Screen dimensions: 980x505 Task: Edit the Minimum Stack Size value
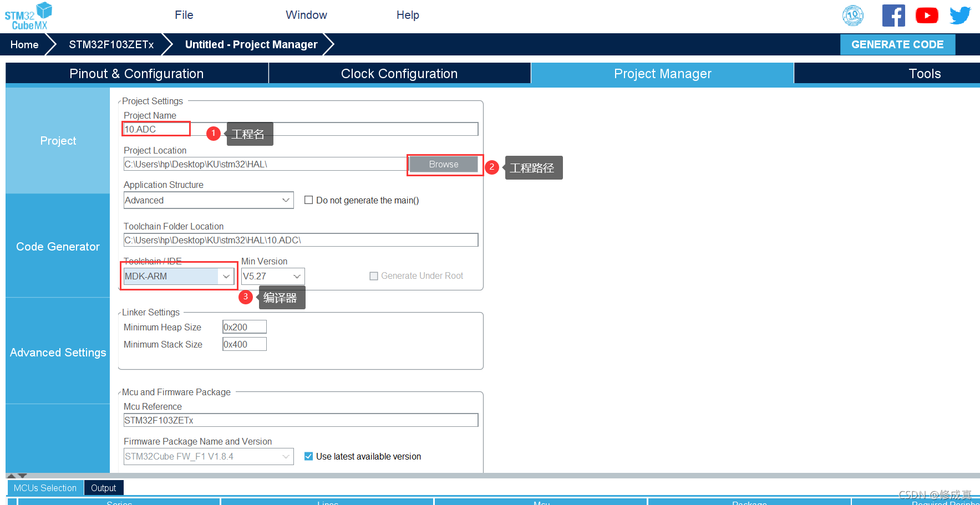pyautogui.click(x=245, y=344)
